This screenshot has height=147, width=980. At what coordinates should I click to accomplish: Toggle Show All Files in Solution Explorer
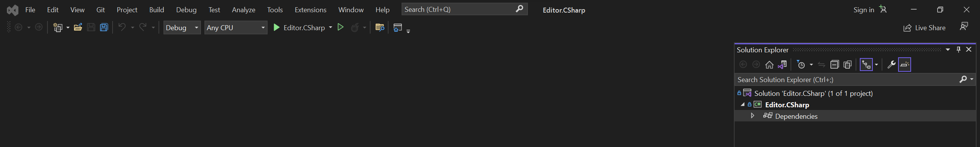pyautogui.click(x=848, y=65)
